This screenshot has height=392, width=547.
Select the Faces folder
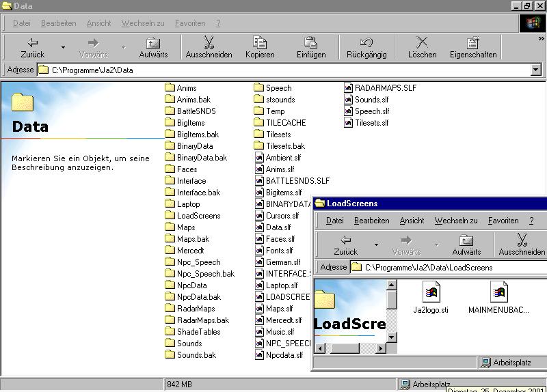(181, 169)
